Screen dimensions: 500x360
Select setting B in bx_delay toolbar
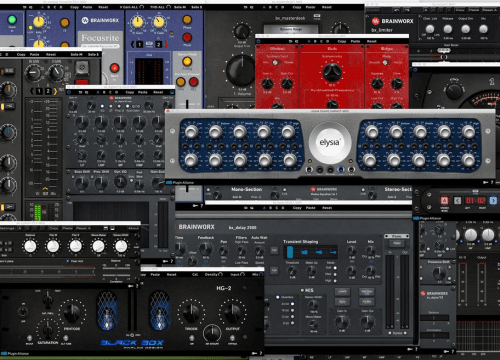point(270,208)
